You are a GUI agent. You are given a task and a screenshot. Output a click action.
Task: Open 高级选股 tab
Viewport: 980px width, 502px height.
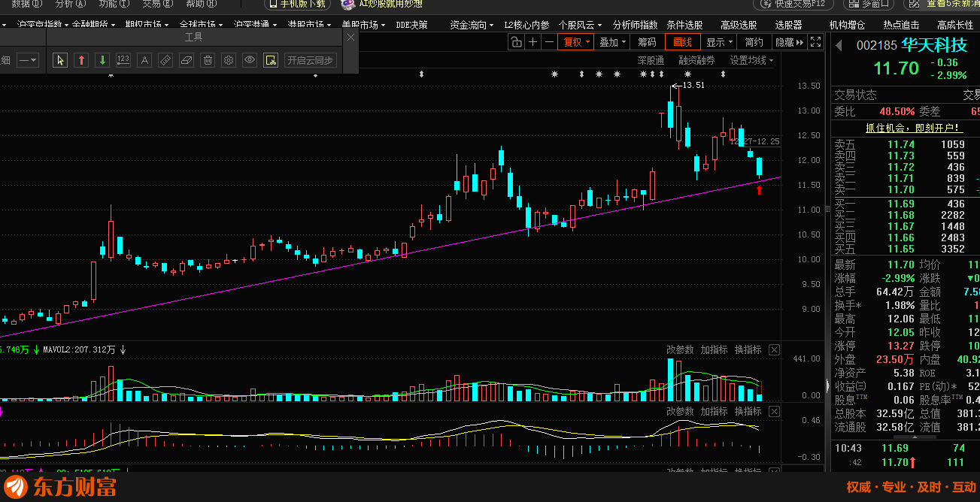tap(739, 25)
